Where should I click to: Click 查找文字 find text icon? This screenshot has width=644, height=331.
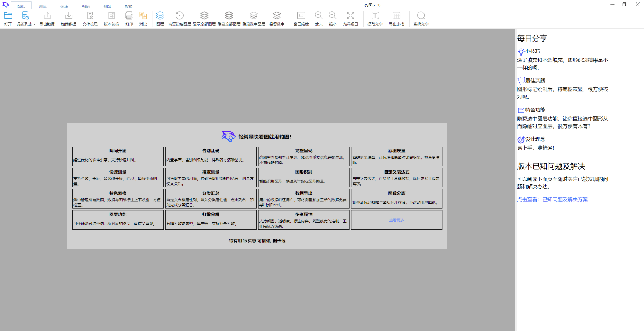pyautogui.click(x=421, y=15)
